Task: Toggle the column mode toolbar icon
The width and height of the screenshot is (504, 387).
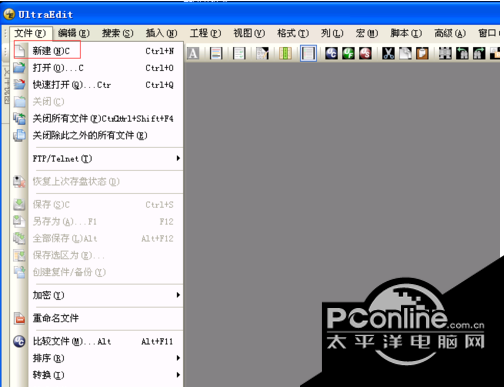Action: tap(285, 53)
